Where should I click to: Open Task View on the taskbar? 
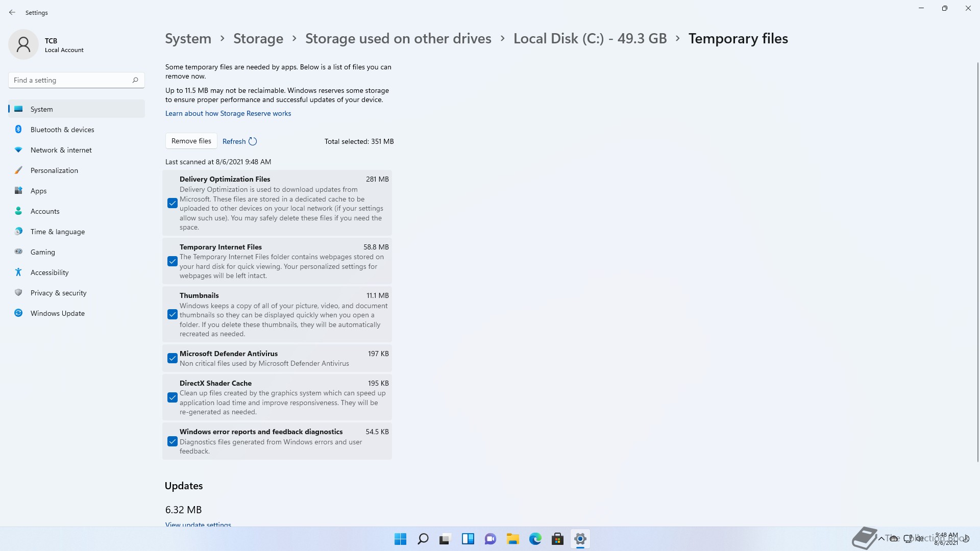click(x=445, y=539)
